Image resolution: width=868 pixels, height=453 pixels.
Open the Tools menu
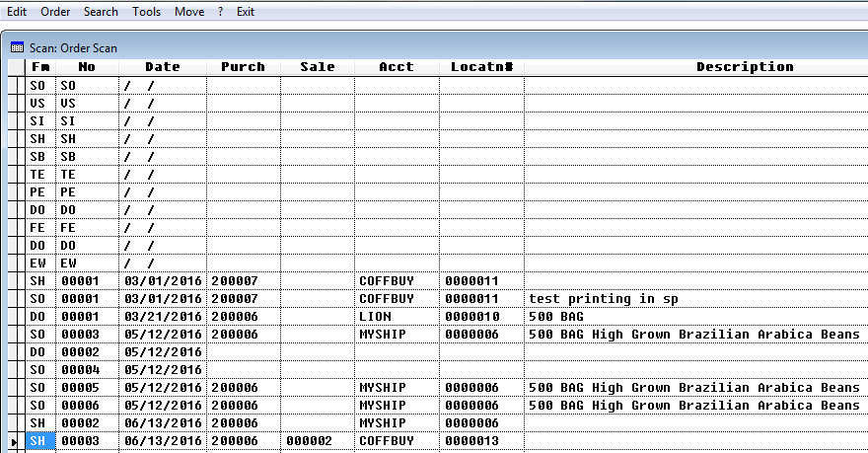click(x=146, y=12)
